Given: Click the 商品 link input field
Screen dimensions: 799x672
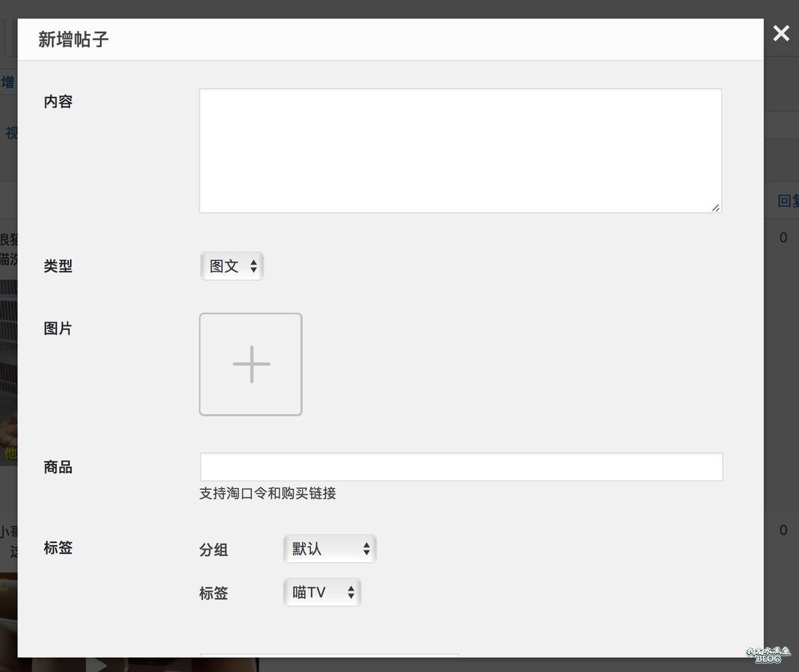Looking at the screenshot, I should [461, 467].
